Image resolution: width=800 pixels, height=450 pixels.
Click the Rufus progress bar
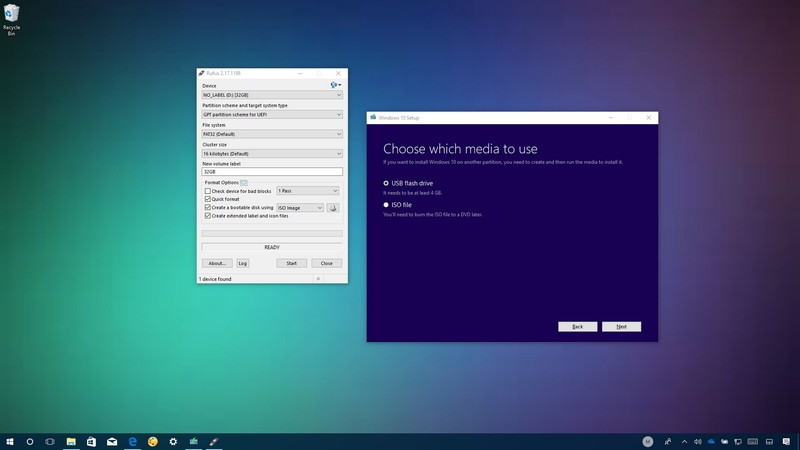(272, 234)
